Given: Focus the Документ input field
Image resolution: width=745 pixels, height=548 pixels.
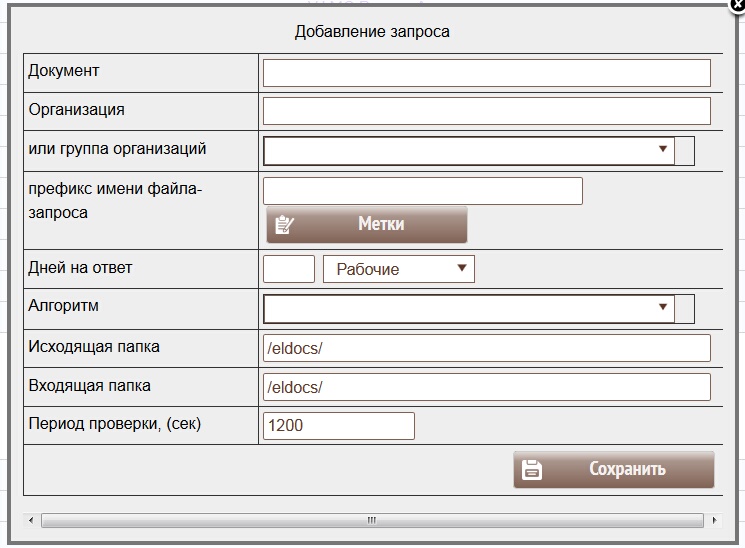Looking at the screenshot, I should pos(486,73).
